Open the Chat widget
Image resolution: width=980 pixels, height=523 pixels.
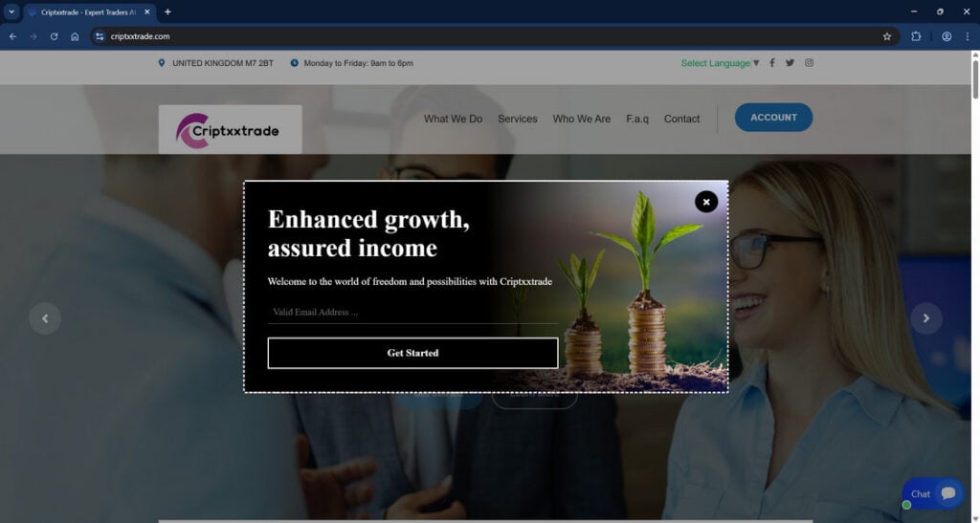[932, 493]
